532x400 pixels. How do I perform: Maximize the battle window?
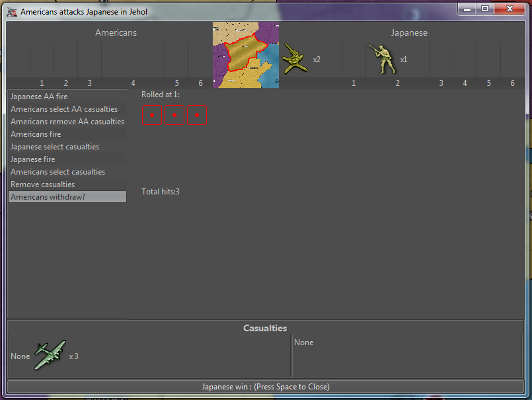[x=485, y=9]
